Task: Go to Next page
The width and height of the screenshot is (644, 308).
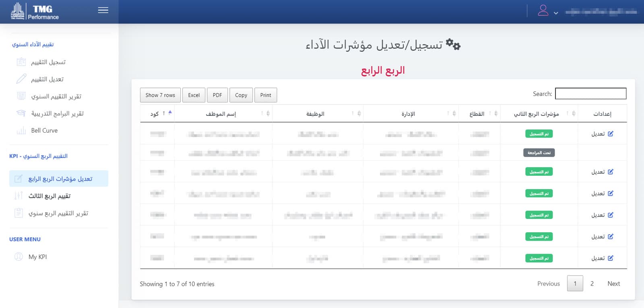Action: [x=613, y=284]
